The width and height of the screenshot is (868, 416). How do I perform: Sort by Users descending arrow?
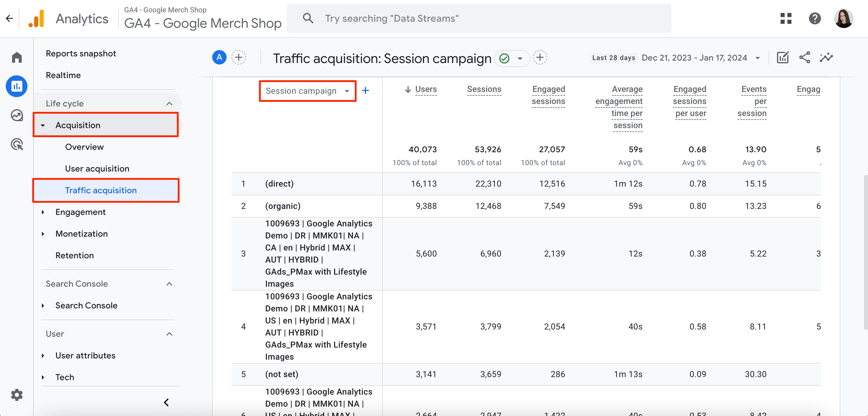(x=408, y=89)
